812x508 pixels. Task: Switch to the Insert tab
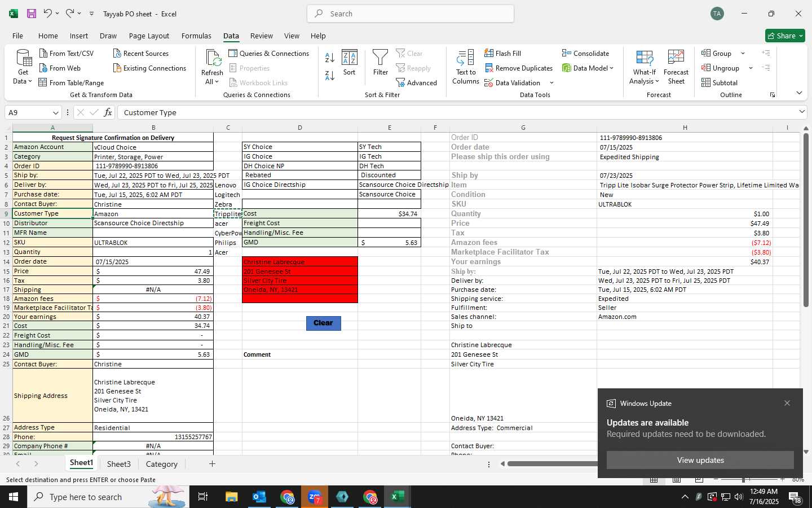79,36
